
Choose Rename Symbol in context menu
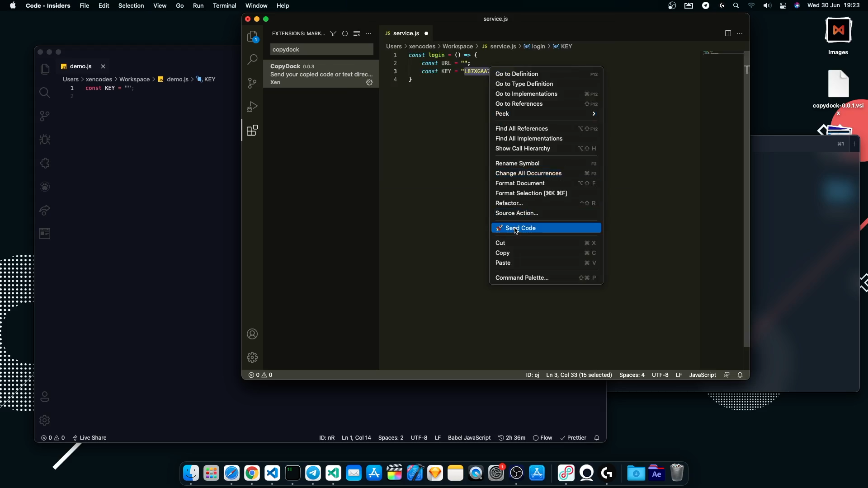click(517, 164)
